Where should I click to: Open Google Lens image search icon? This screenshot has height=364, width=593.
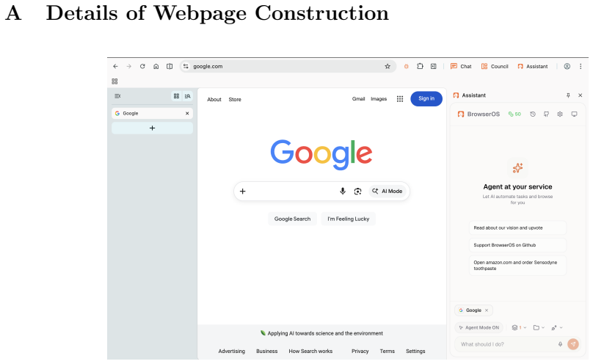[357, 192]
